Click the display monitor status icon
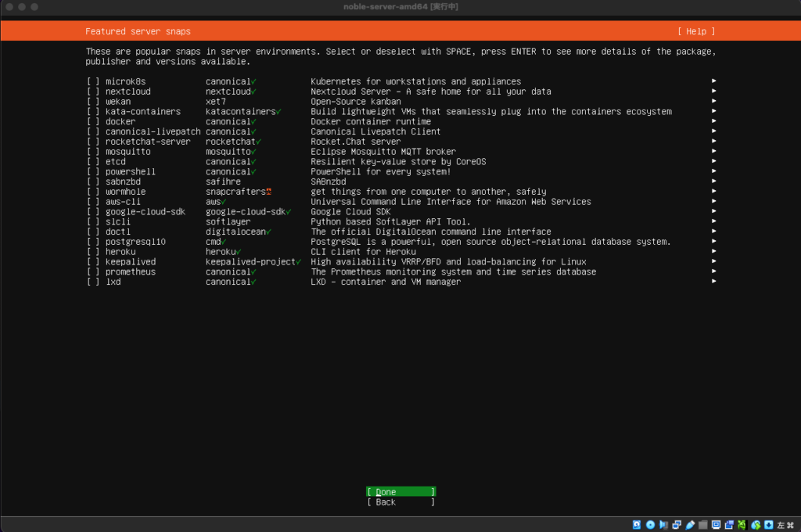Viewport: 801px width, 532px height. coord(717,525)
